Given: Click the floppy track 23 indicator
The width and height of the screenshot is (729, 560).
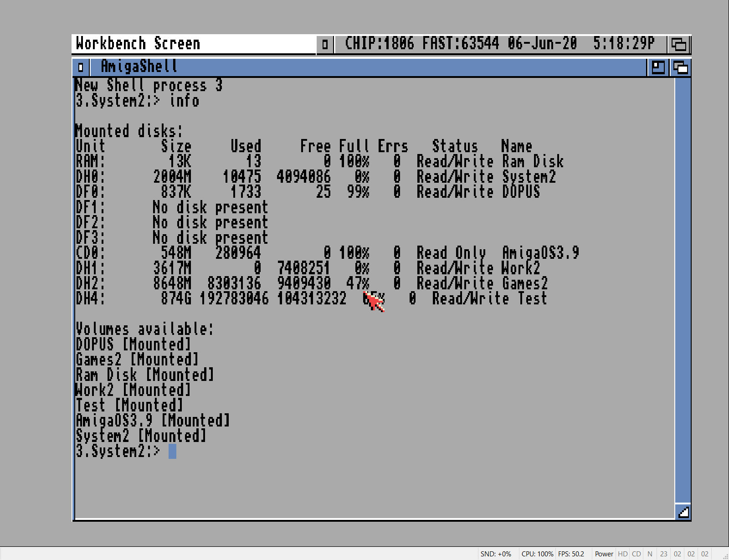Looking at the screenshot, I should point(664,554).
